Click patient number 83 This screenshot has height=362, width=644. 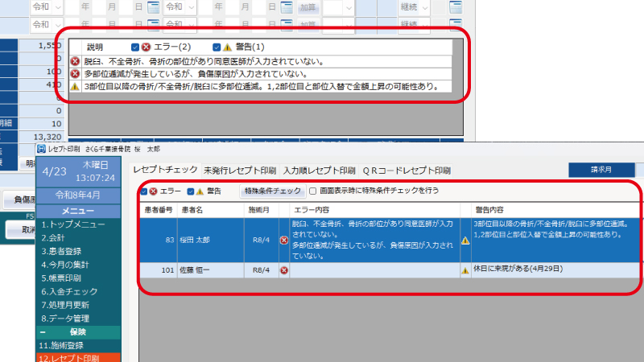coord(170,240)
